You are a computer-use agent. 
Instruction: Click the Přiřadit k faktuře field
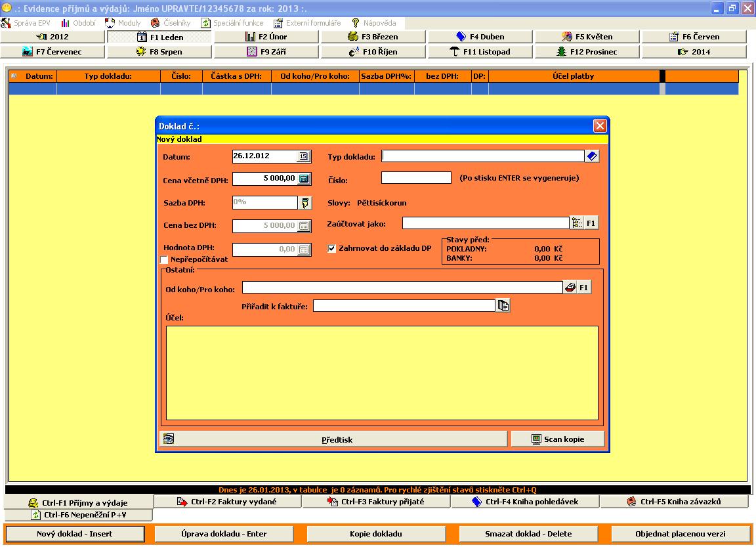pyautogui.click(x=404, y=306)
